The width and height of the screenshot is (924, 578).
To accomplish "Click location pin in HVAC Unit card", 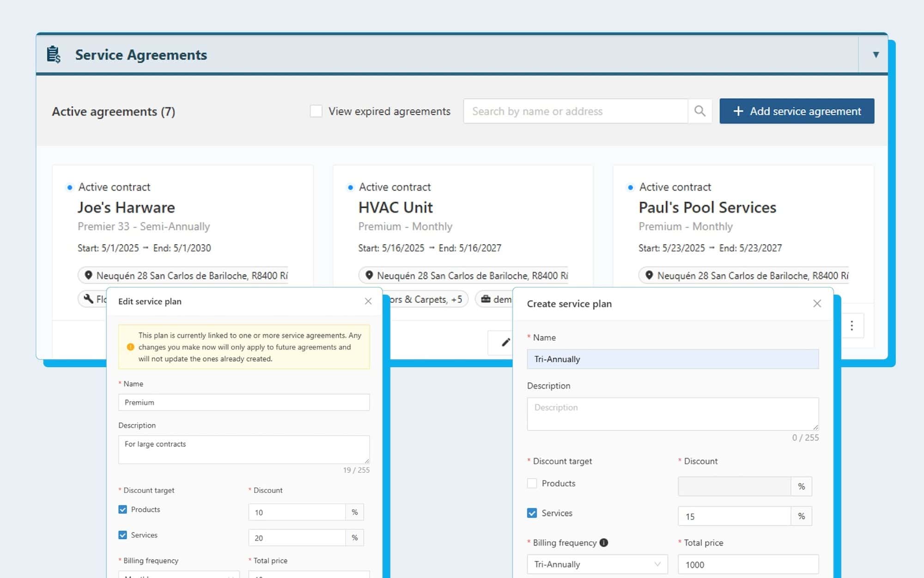I will coord(369,275).
